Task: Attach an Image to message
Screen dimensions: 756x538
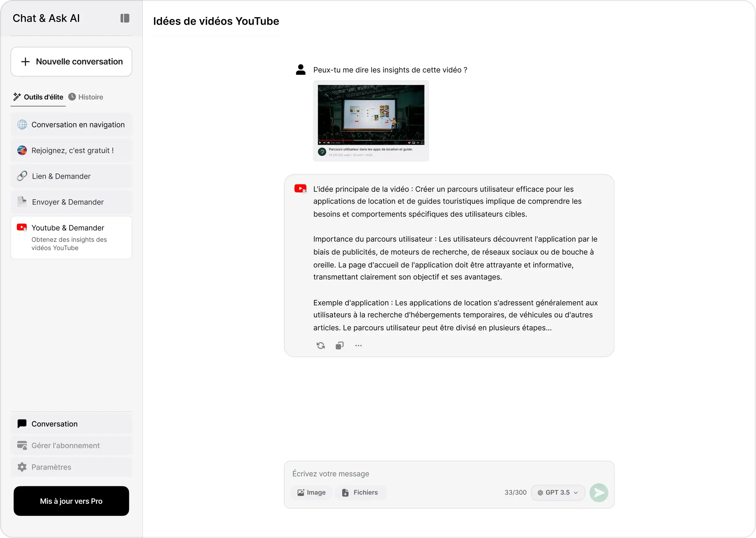Action: coord(311,492)
